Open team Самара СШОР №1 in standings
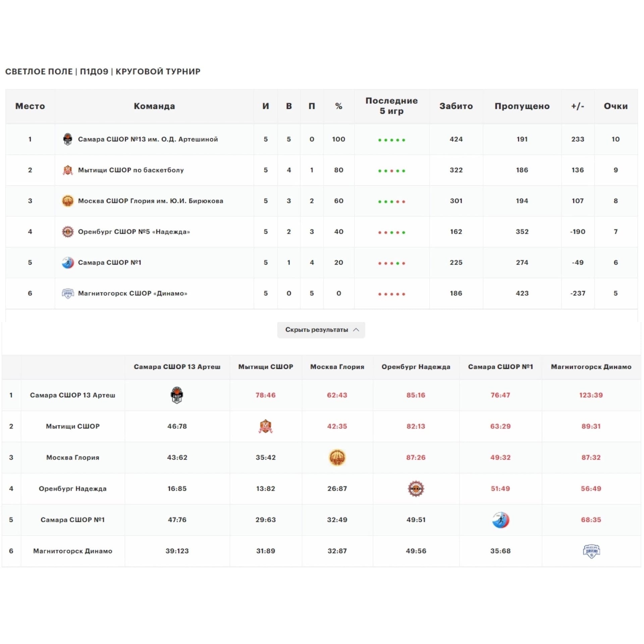This screenshot has width=644, height=644. (110, 263)
